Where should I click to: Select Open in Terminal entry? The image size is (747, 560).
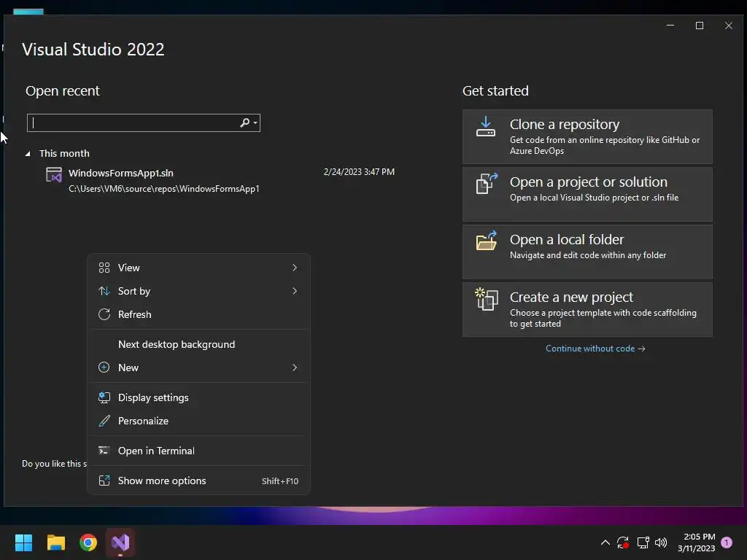coord(198,451)
